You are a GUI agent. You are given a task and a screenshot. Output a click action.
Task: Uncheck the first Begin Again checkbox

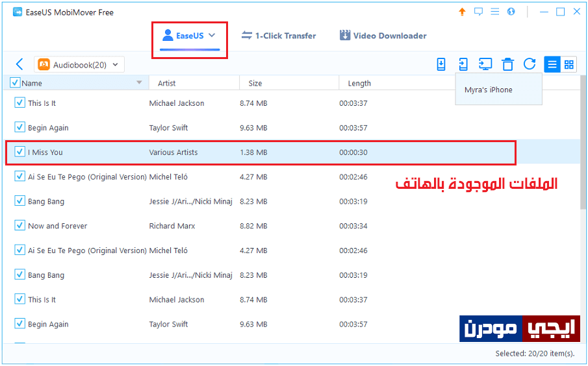[19, 127]
